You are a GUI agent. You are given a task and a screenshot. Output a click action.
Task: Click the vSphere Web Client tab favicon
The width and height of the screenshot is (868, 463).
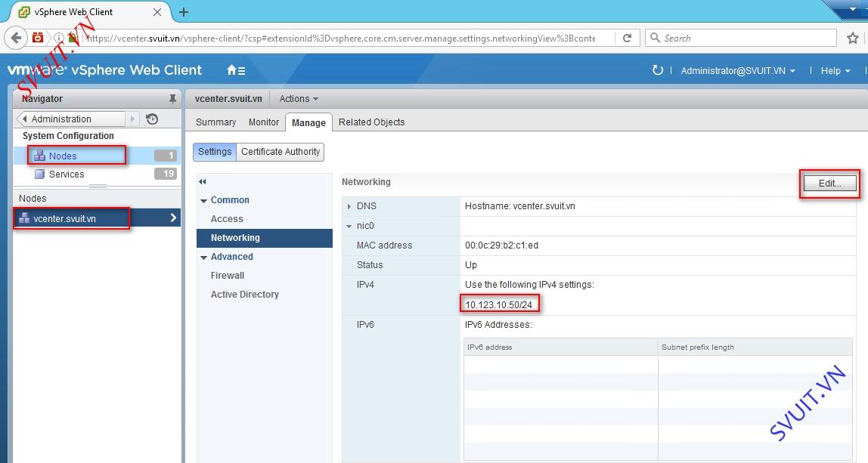pos(23,11)
